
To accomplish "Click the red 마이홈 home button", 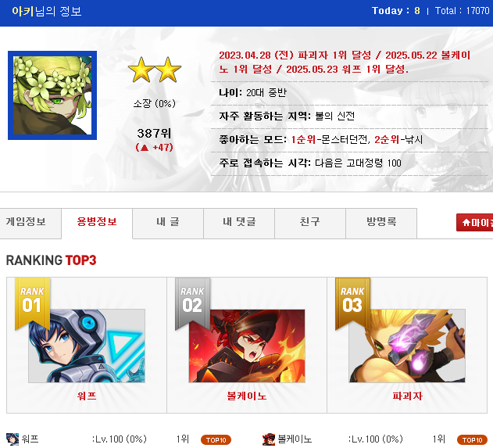I will click(475, 222).
